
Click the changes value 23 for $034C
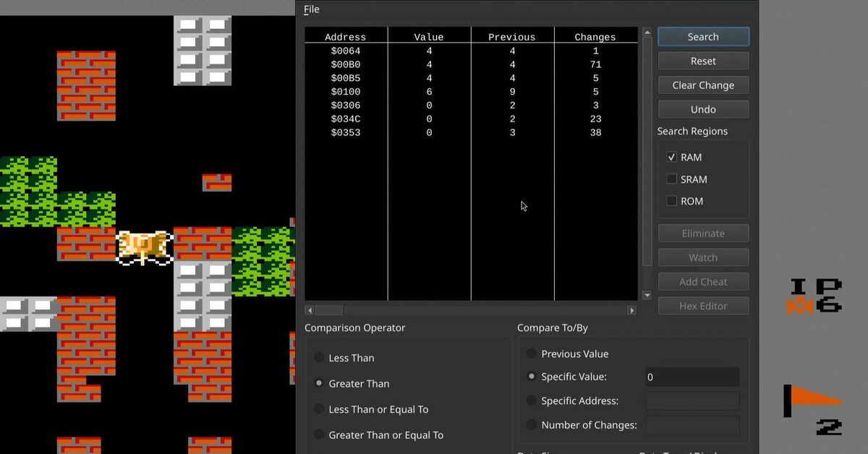point(595,119)
